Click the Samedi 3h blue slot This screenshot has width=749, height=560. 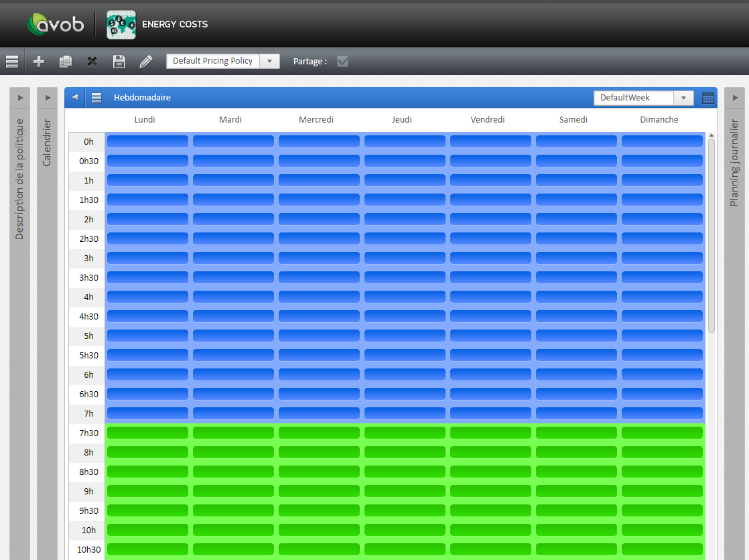coord(577,258)
